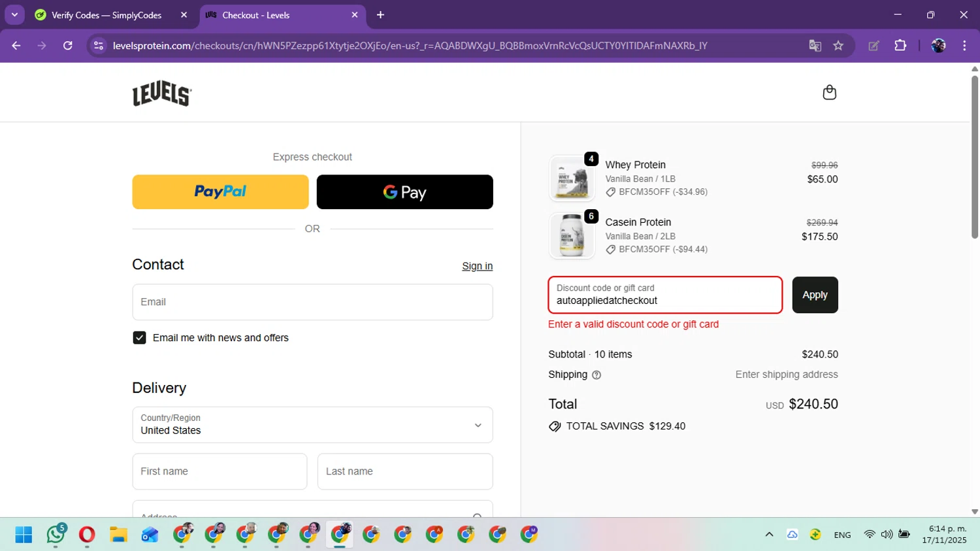Bookmark this page with the star
The height and width of the screenshot is (551, 980).
pos(838,46)
